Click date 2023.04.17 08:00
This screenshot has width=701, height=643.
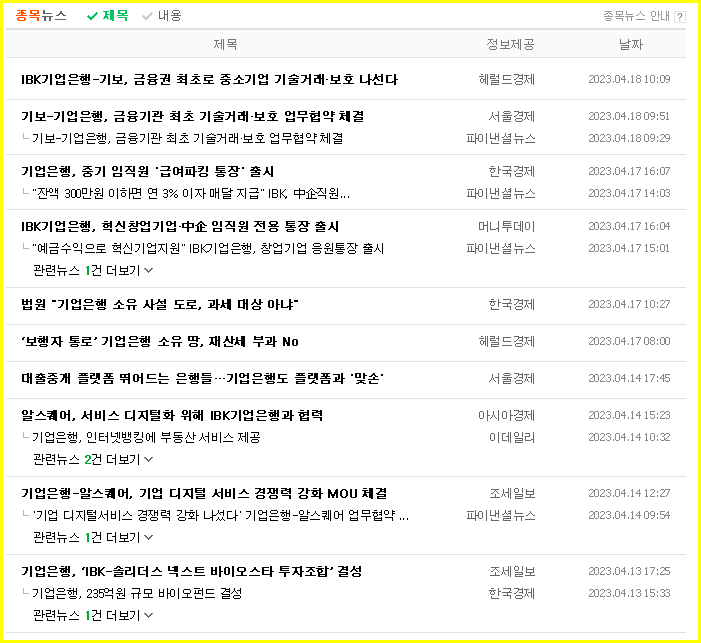[629, 341]
